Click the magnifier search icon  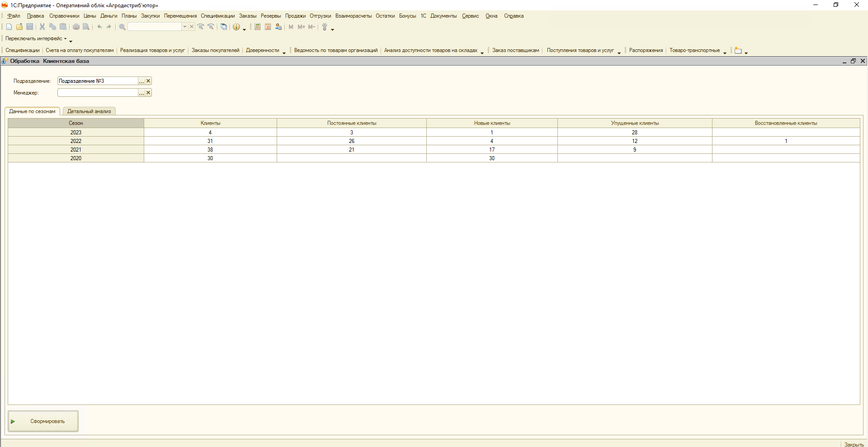(122, 27)
